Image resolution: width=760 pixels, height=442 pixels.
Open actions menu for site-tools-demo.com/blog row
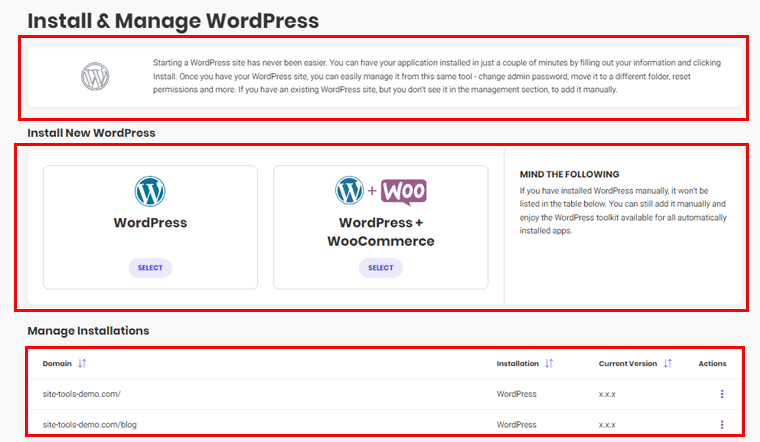click(x=722, y=425)
